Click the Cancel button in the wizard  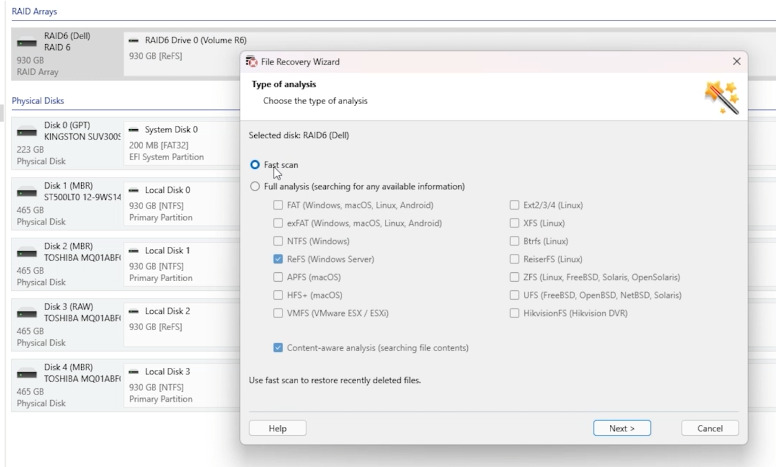click(710, 428)
